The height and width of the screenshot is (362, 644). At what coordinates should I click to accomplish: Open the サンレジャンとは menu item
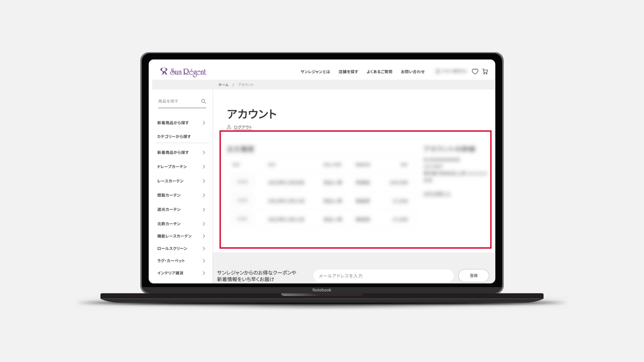315,72
